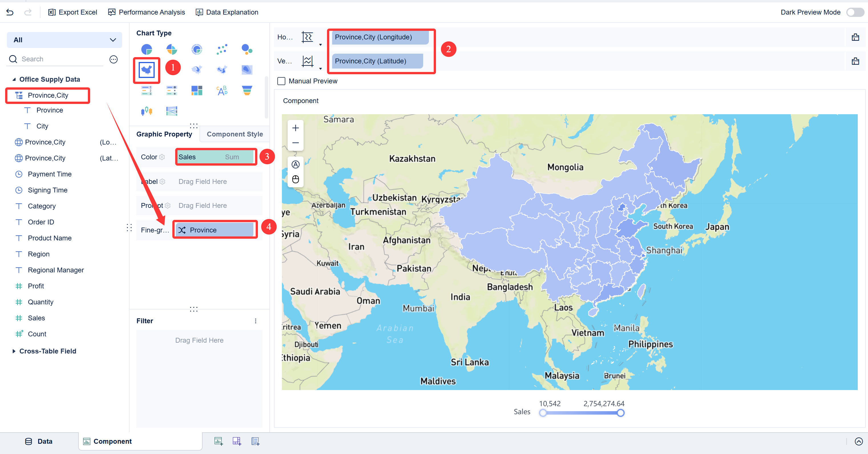Expand the Cross-Table Field group

pyautogui.click(x=14, y=351)
